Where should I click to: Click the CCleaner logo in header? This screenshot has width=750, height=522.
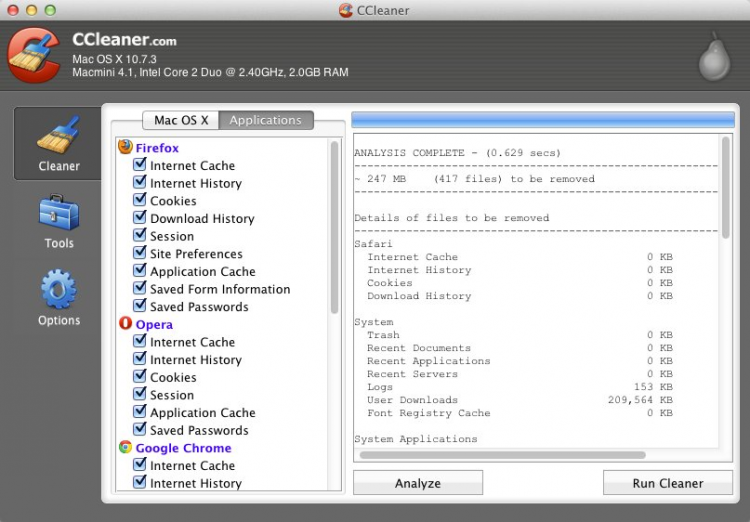[x=35, y=56]
